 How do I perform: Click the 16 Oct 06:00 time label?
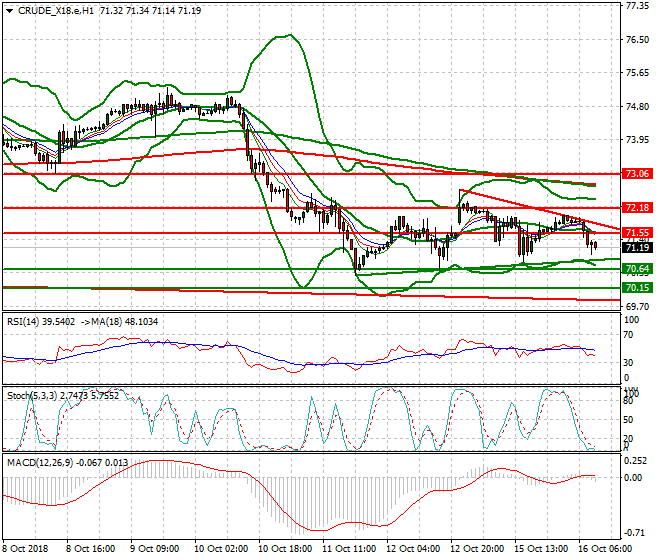(x=605, y=549)
